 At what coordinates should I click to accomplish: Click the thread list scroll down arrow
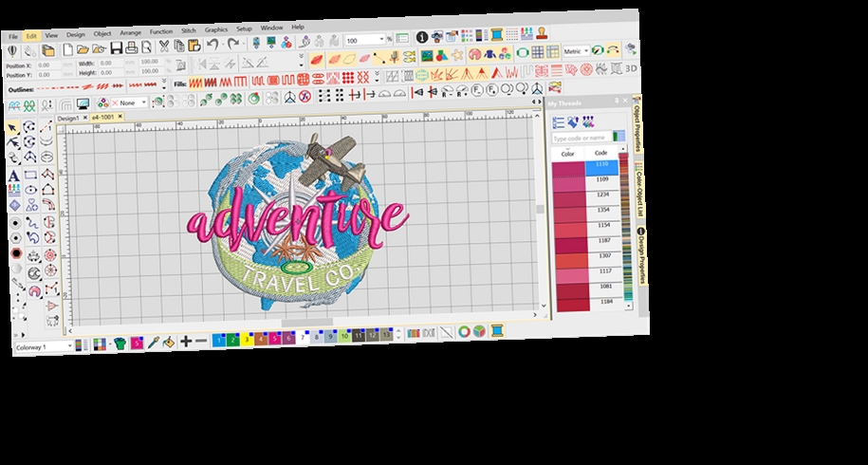tap(628, 305)
